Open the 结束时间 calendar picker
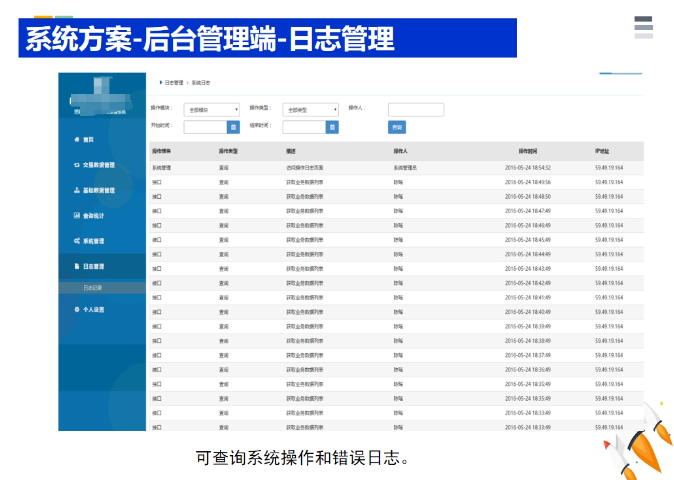The width and height of the screenshot is (674, 480). pyautogui.click(x=333, y=127)
